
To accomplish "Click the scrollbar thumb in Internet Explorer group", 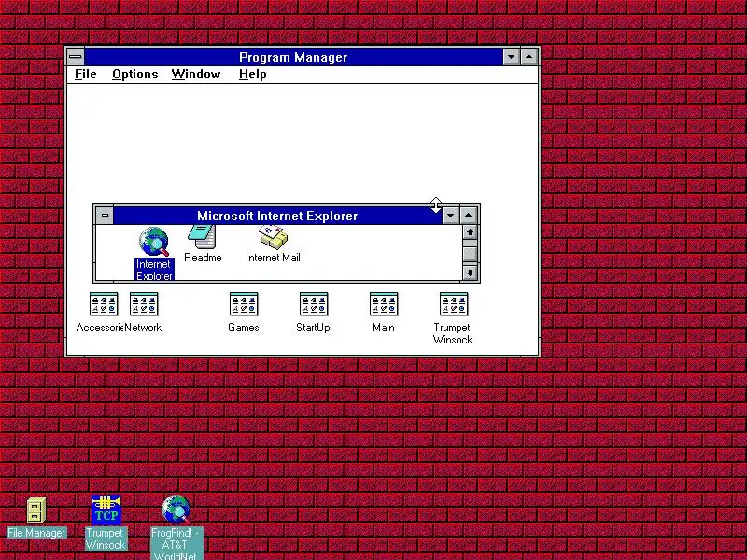I will pos(470,253).
